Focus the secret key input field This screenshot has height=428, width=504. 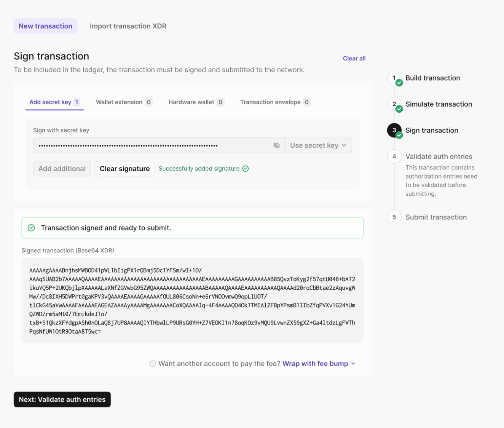pos(152,145)
